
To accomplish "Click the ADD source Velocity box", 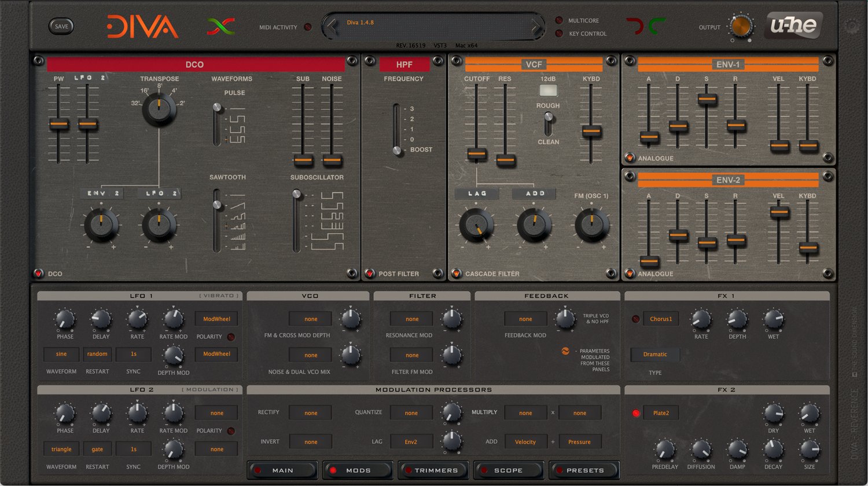I will pos(525,441).
